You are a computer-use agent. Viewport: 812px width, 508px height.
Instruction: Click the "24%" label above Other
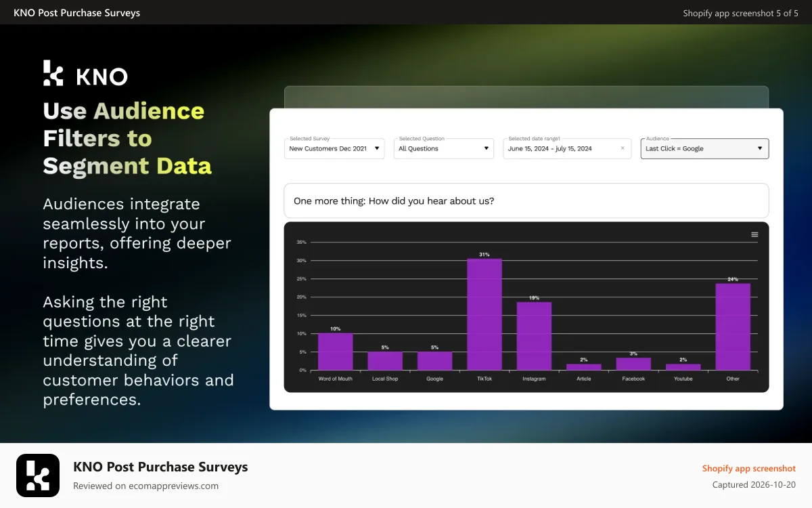(x=733, y=279)
